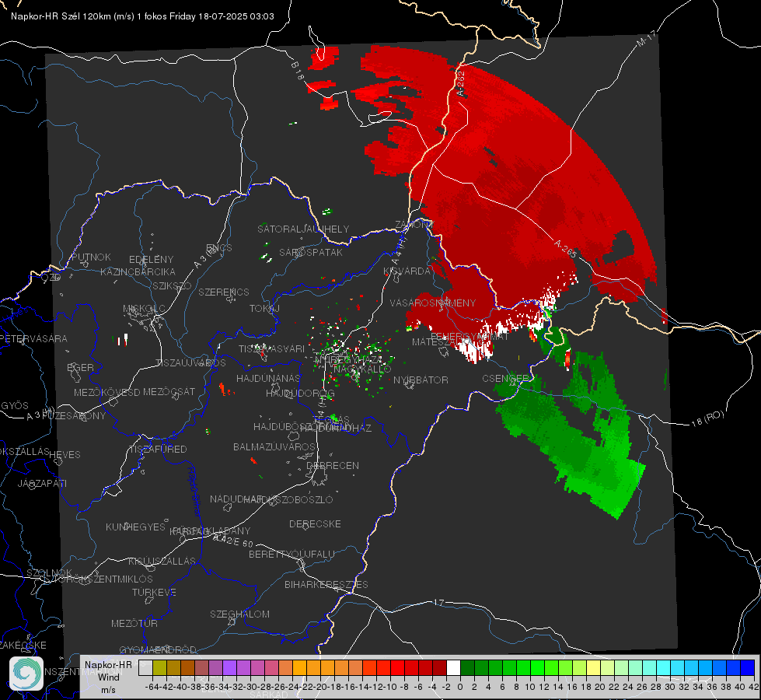Click the SZIKSZÓ town label
The height and width of the screenshot is (700, 761).
(173, 285)
